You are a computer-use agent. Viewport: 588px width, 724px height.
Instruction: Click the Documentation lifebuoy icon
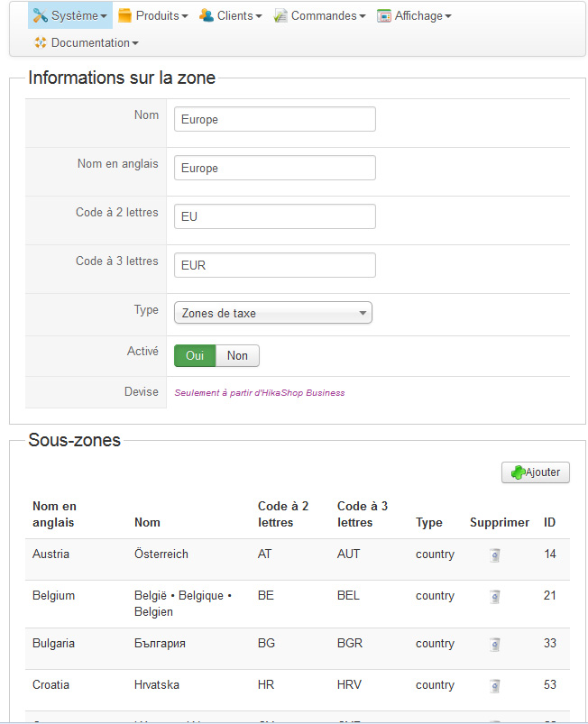click(40, 42)
